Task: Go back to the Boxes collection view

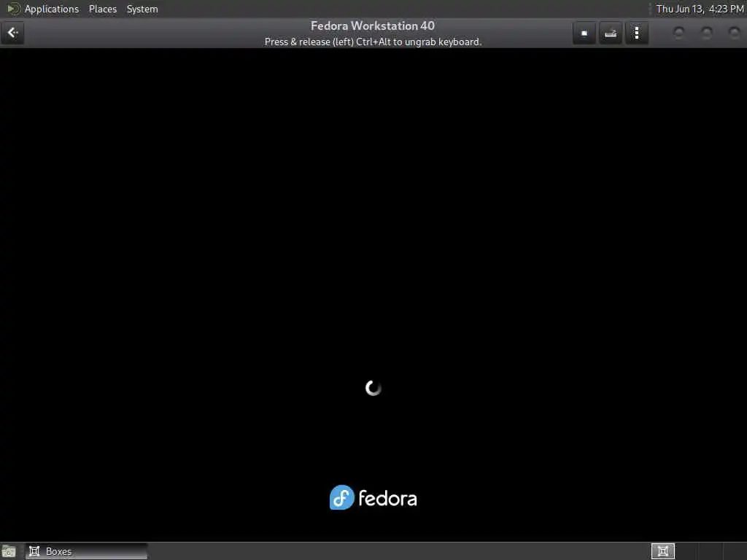Action: pyautogui.click(x=12, y=33)
